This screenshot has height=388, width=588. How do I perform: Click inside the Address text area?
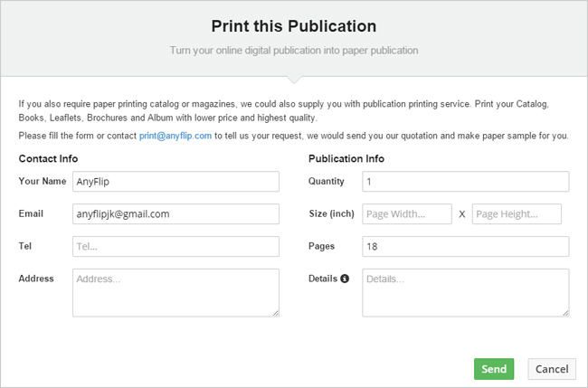pos(175,292)
